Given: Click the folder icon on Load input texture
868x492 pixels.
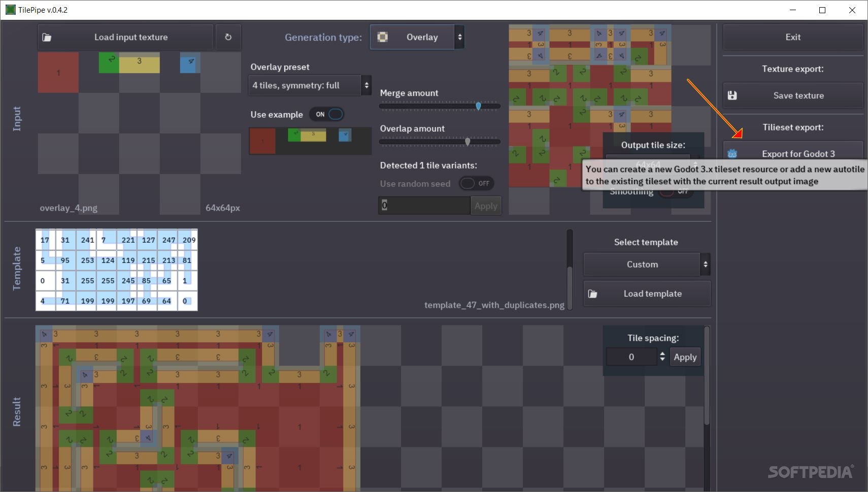Looking at the screenshot, I should 47,37.
